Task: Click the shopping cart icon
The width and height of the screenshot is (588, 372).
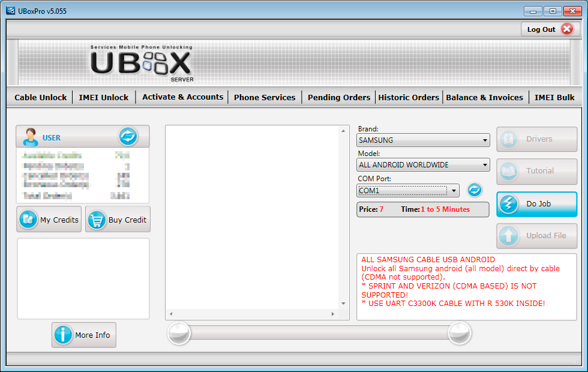Action: [97, 220]
